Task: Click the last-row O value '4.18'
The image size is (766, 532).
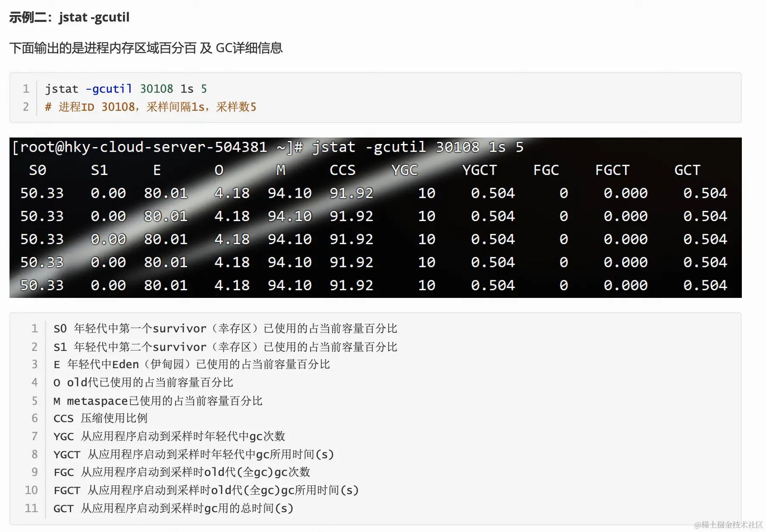Action: (232, 285)
